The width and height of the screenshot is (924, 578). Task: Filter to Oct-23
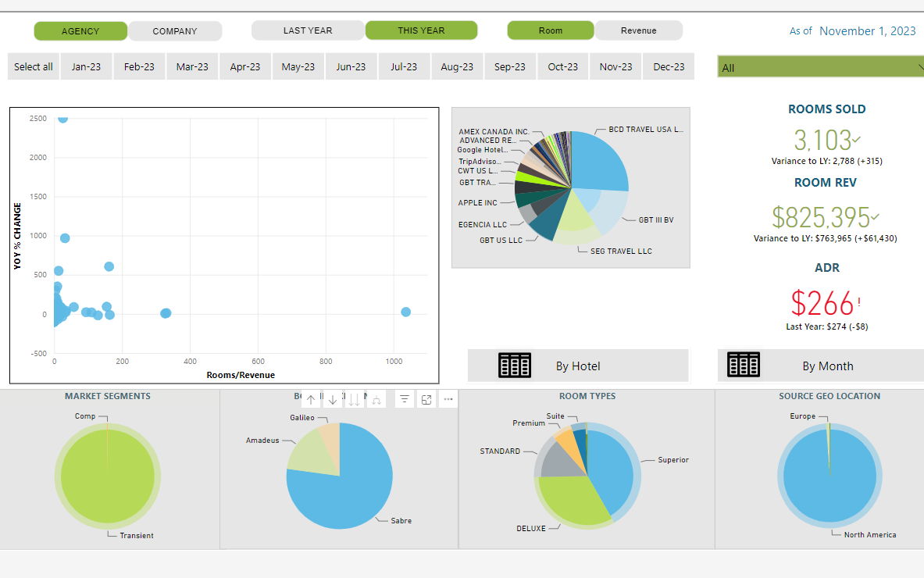pyautogui.click(x=563, y=66)
